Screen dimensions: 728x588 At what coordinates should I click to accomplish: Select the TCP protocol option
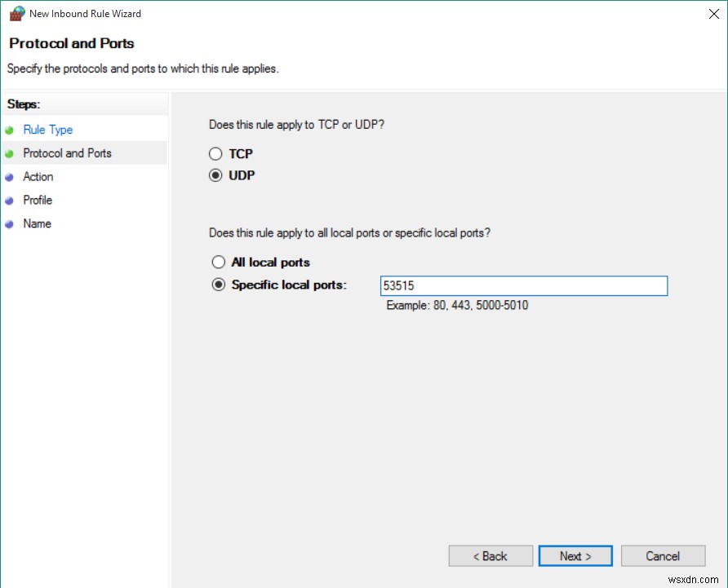point(215,153)
